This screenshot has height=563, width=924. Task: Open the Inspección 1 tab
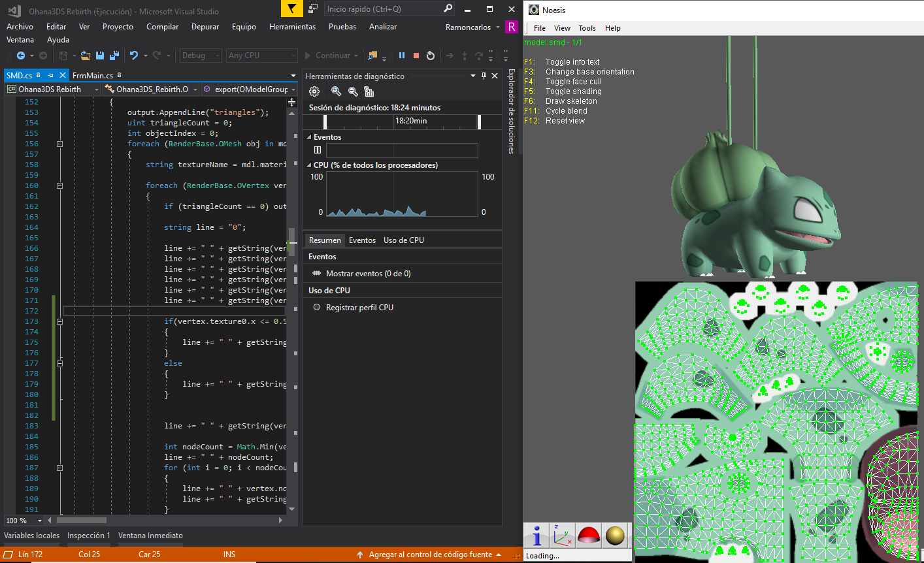tap(89, 536)
